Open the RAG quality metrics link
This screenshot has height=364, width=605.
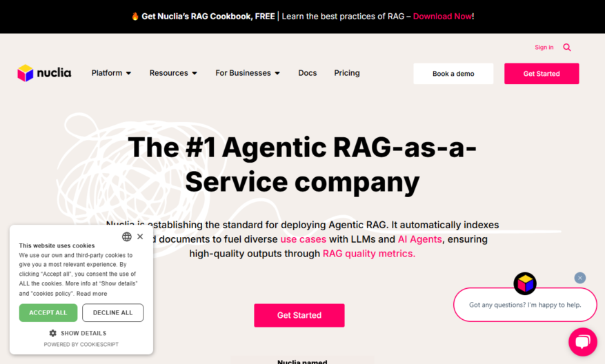369,253
